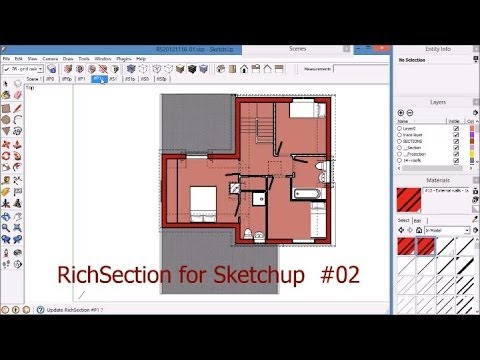The image size is (480, 360).
Task: Select the Zoom magnifier tool
Action: 6,228
